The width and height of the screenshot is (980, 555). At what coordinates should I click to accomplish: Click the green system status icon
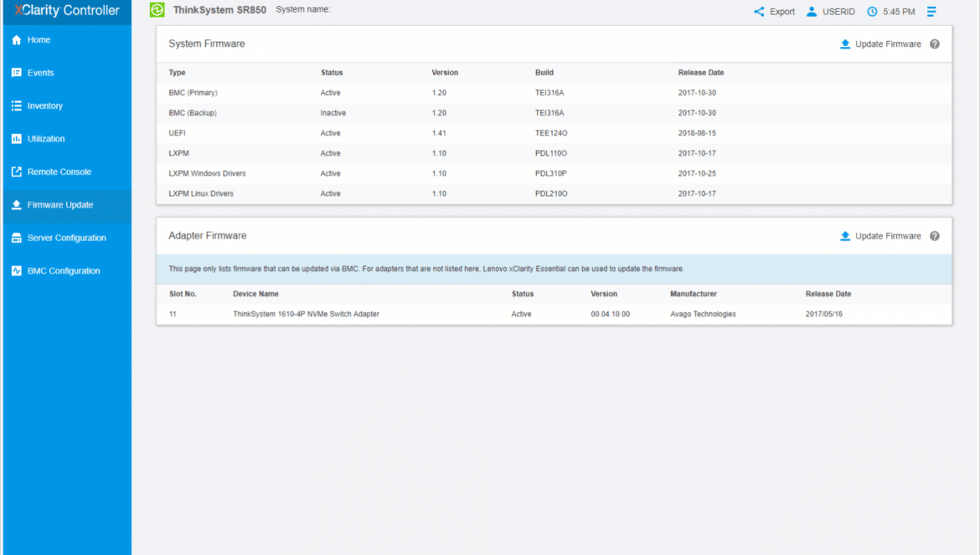pyautogui.click(x=157, y=10)
